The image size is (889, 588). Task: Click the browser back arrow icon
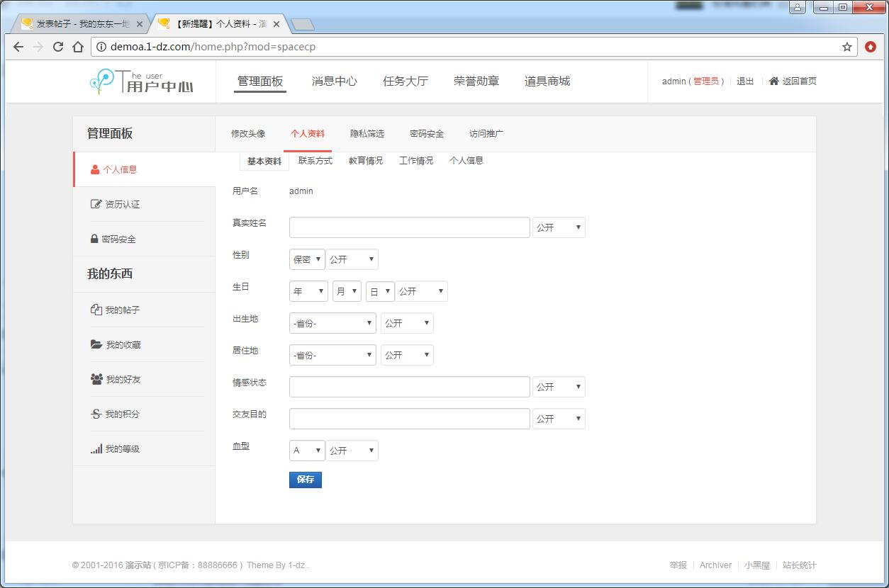pyautogui.click(x=18, y=47)
